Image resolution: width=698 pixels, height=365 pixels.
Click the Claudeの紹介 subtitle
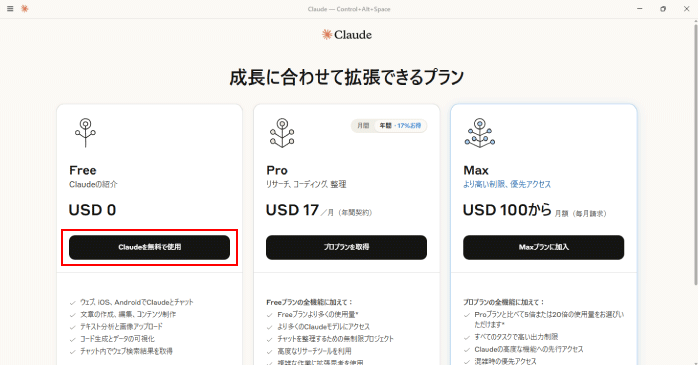pos(93,184)
